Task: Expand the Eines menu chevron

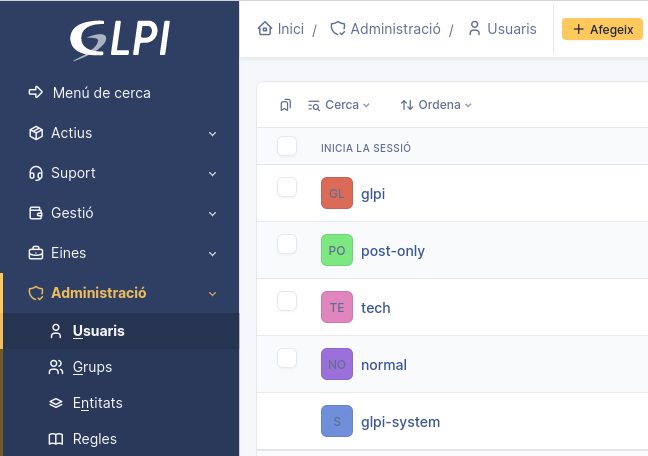Action: [212, 254]
